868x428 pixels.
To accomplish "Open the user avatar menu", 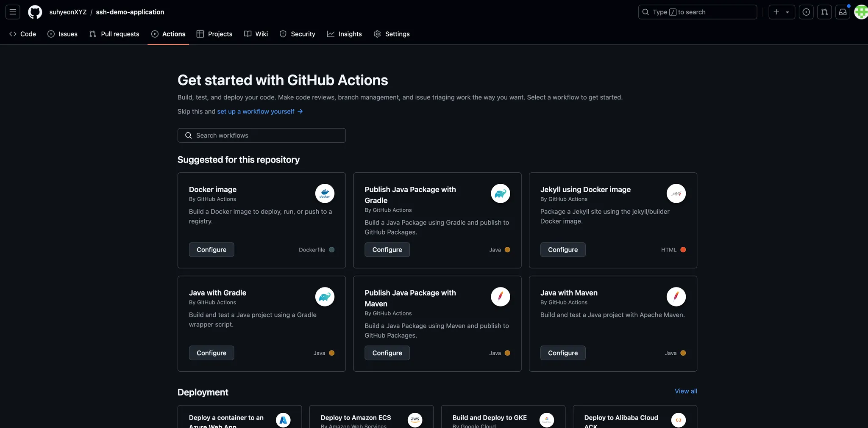I will pos(861,12).
